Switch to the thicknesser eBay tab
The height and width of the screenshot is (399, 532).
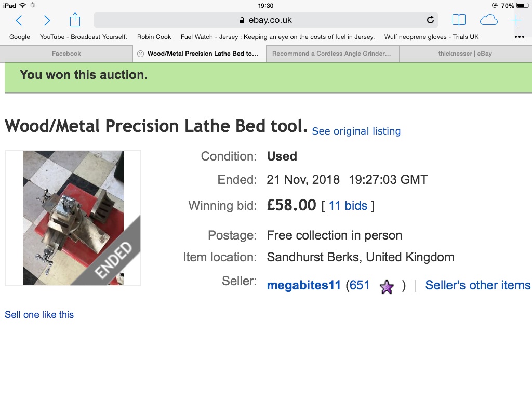[465, 54]
